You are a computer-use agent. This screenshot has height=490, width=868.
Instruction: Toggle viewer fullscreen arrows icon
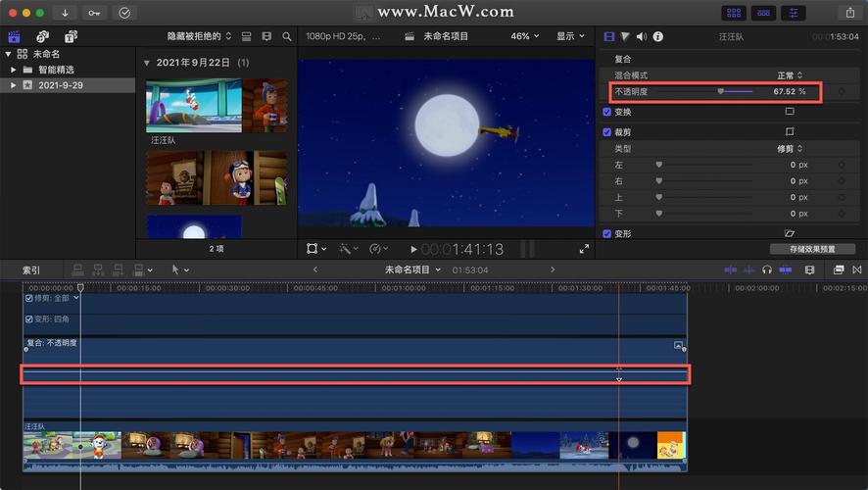[x=584, y=249]
